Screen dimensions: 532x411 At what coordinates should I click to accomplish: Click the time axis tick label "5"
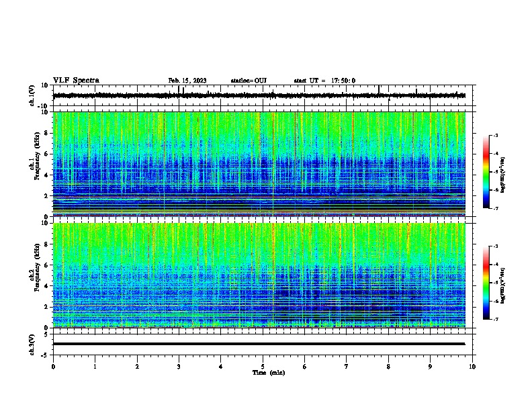point(263,367)
